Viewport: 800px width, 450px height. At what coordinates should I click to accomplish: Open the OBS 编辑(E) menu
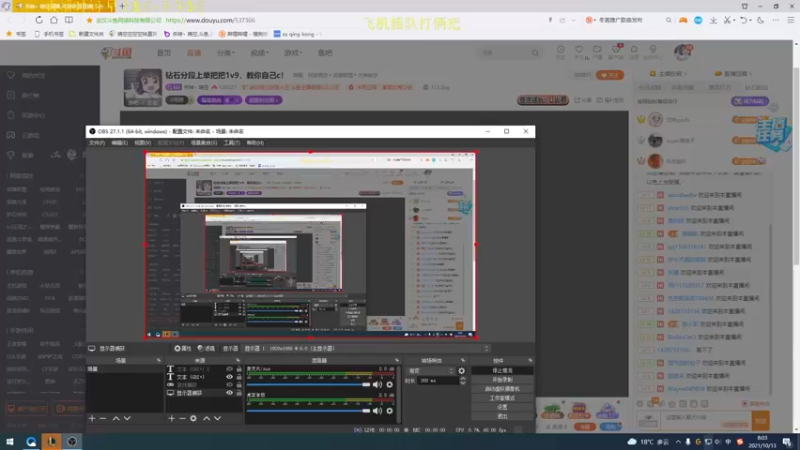[x=119, y=143]
